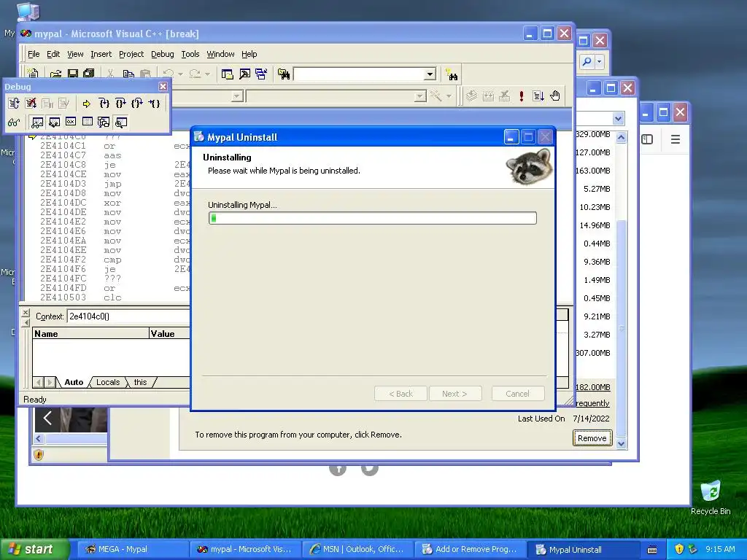Click the Open file icon in Visual C++
747x560 pixels.
pos(55,74)
